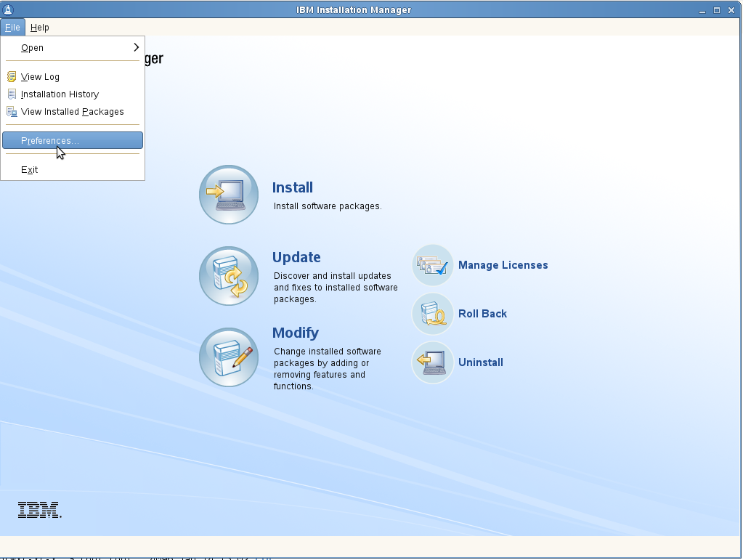Select View Installed Packages entry
Image resolution: width=743 pixels, height=560 pixels.
(x=73, y=112)
